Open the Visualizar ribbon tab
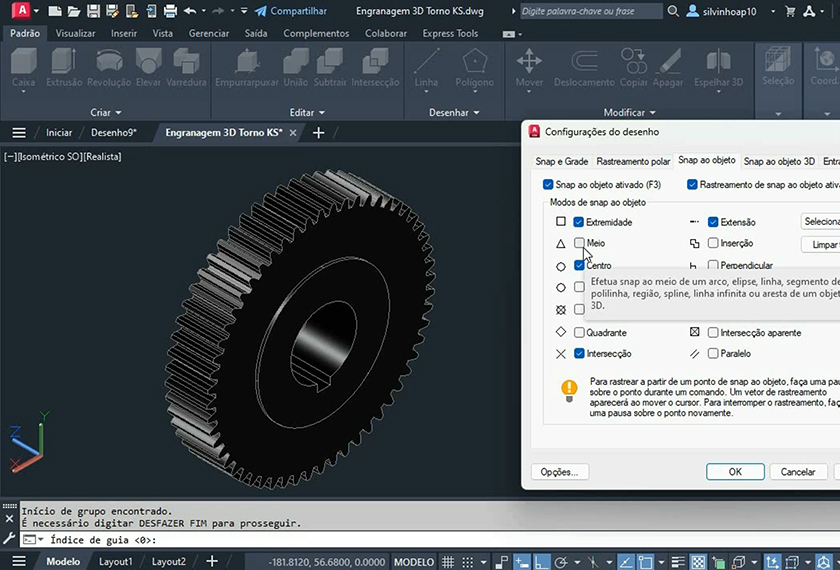This screenshot has width=840, height=570. pyautogui.click(x=76, y=33)
